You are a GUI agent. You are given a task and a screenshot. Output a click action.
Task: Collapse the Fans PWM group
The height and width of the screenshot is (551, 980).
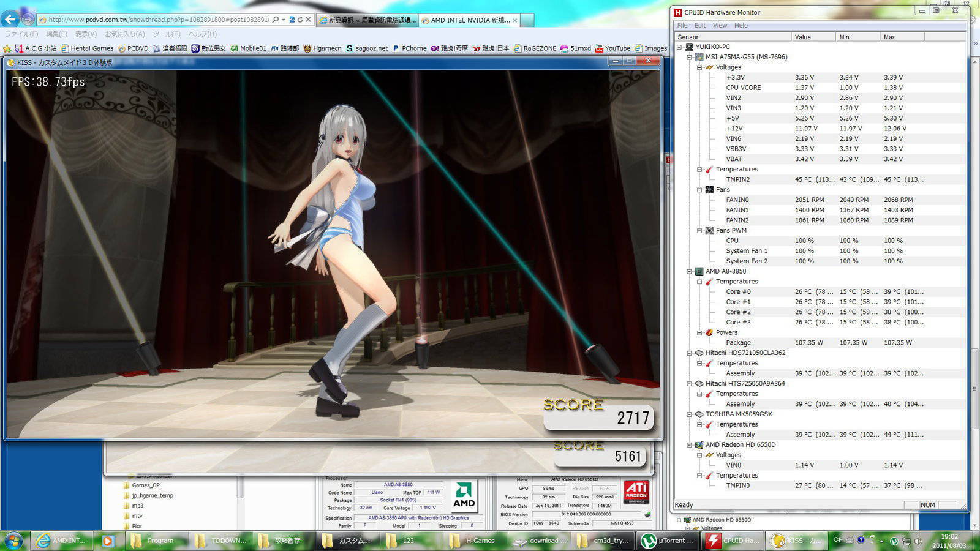(x=699, y=231)
